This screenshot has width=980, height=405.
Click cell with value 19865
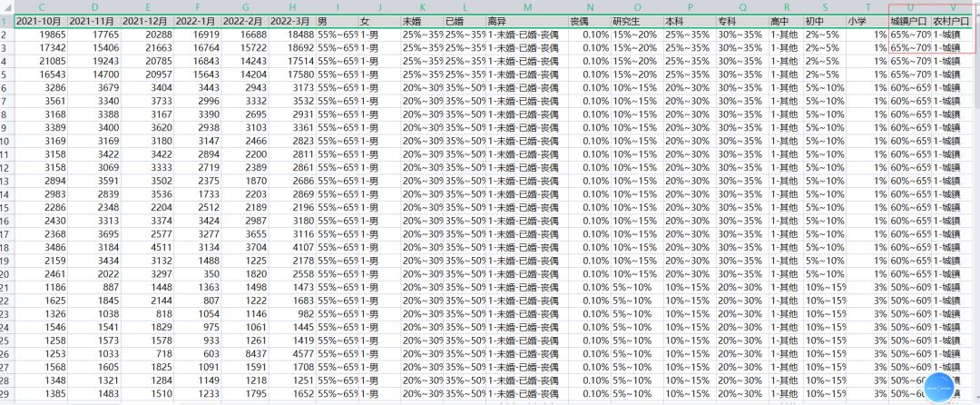coord(41,35)
